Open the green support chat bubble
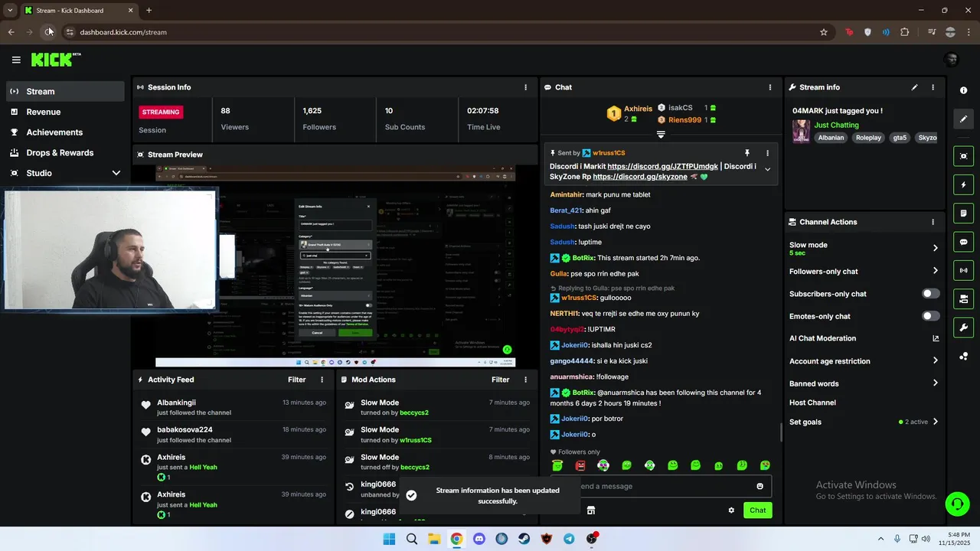980x551 pixels. [957, 504]
